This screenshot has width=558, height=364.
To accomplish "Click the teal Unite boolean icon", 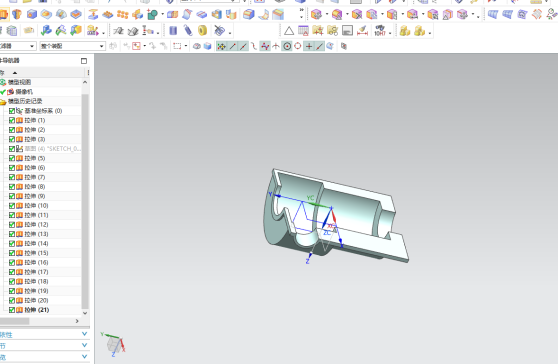I will click(153, 15).
